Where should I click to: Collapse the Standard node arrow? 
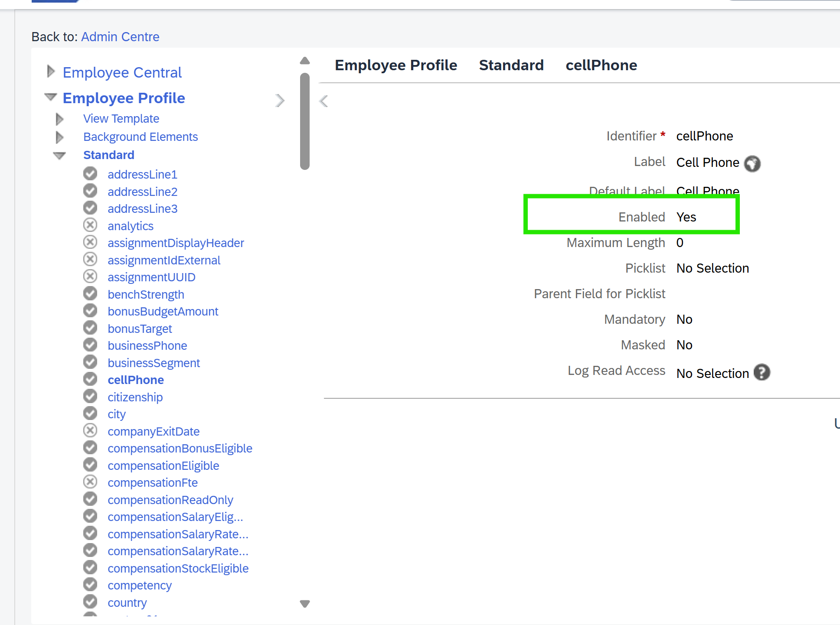coord(59,156)
